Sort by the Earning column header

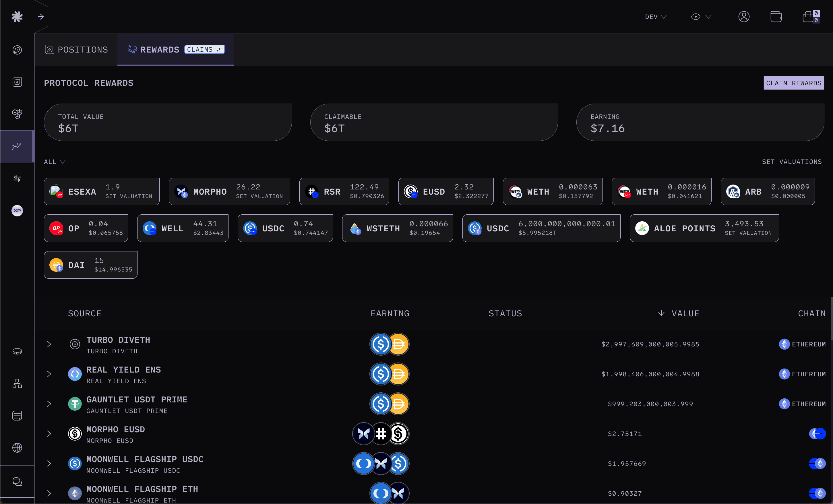coord(390,313)
